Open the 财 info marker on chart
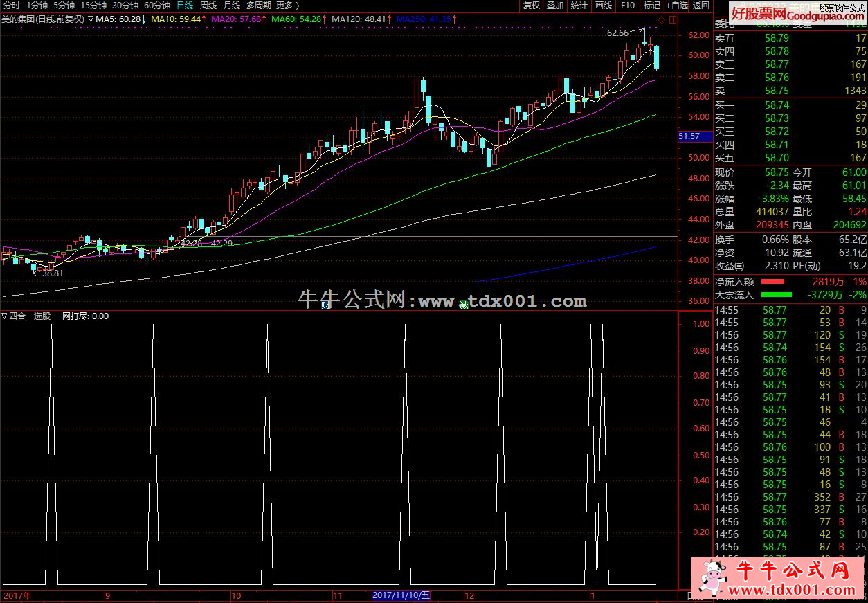Screen dimensions: 868x603 click(x=325, y=304)
